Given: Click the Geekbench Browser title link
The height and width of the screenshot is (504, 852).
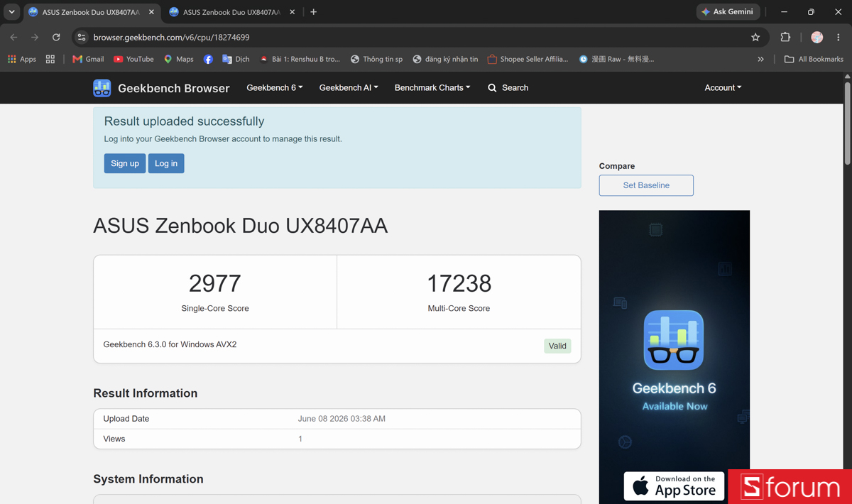Looking at the screenshot, I should point(174,88).
